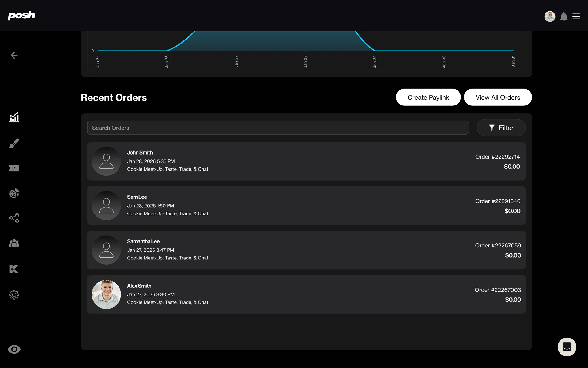Image resolution: width=588 pixels, height=368 pixels.
Task: Open the team members group icon
Action: point(14,243)
